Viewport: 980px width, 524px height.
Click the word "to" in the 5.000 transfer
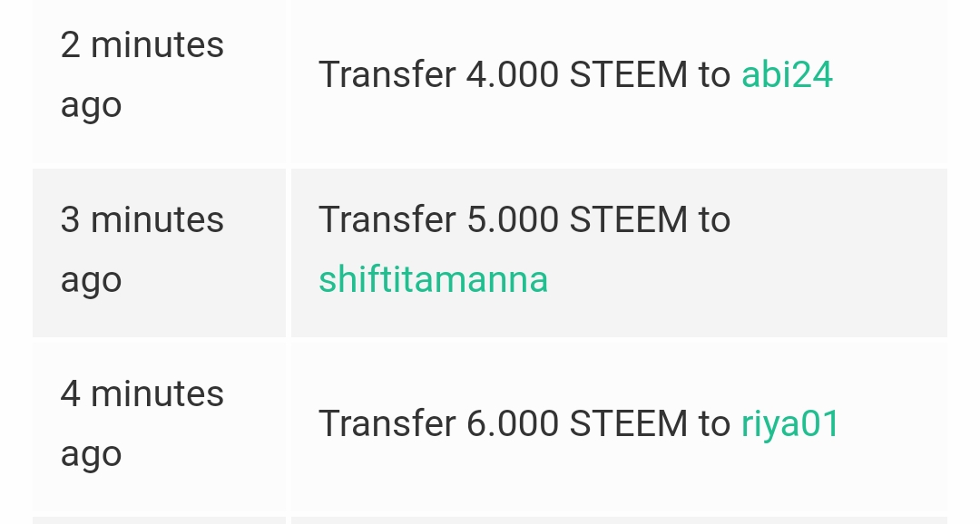point(714,220)
